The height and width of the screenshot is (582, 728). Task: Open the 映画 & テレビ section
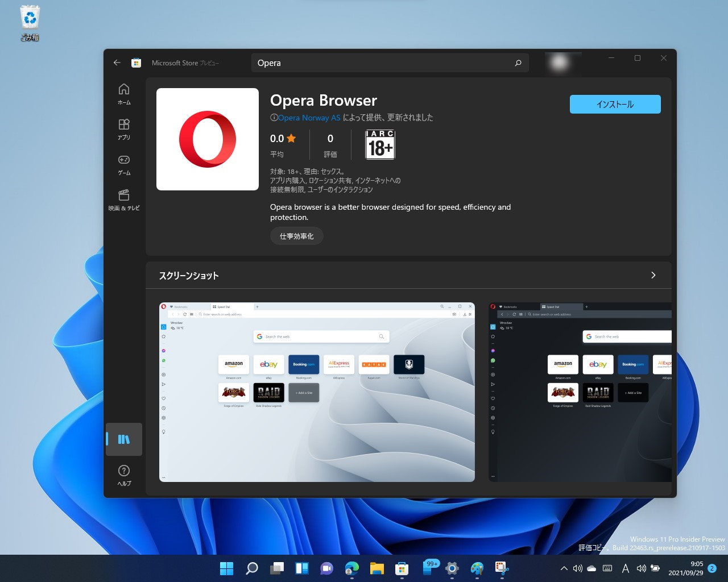pos(123,201)
